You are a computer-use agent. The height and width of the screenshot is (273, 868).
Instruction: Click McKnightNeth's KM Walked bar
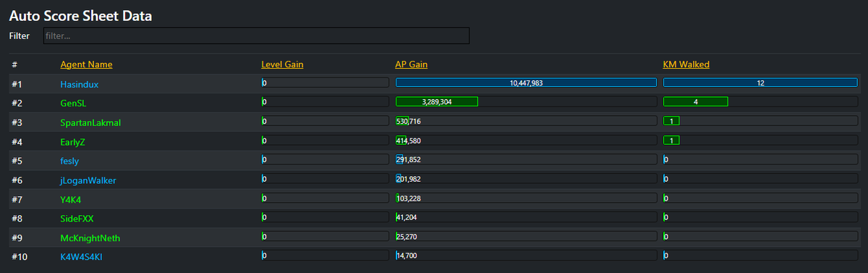[760, 236]
